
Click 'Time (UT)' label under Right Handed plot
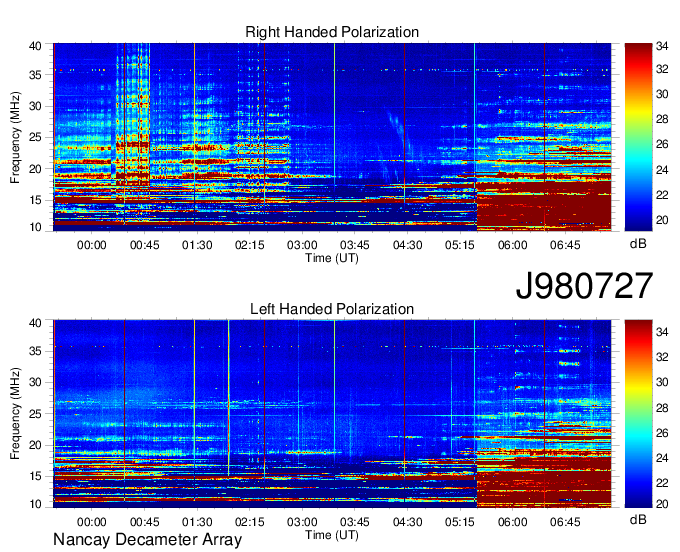click(332, 258)
